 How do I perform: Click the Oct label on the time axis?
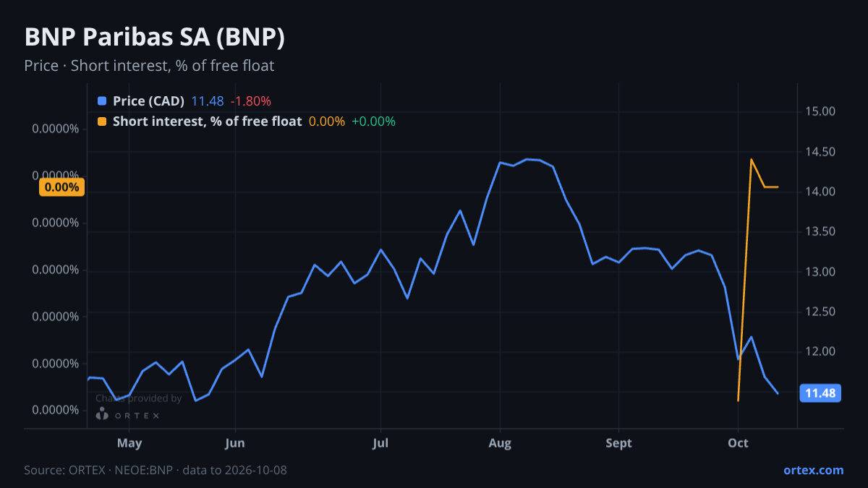[738, 443]
